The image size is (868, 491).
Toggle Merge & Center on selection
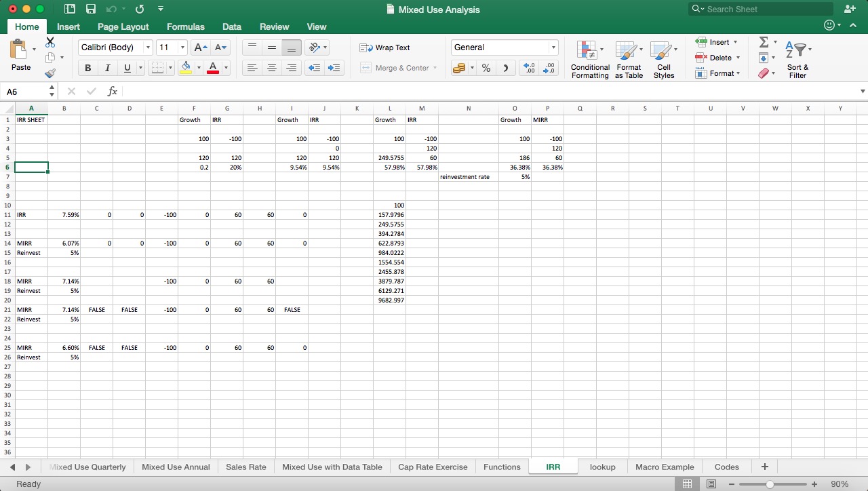399,68
